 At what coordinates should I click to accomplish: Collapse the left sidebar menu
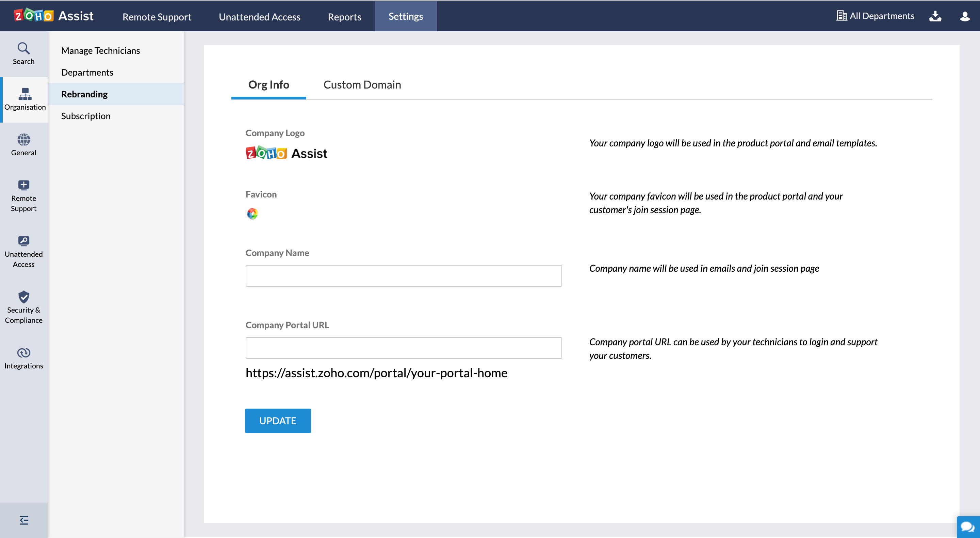pyautogui.click(x=23, y=520)
